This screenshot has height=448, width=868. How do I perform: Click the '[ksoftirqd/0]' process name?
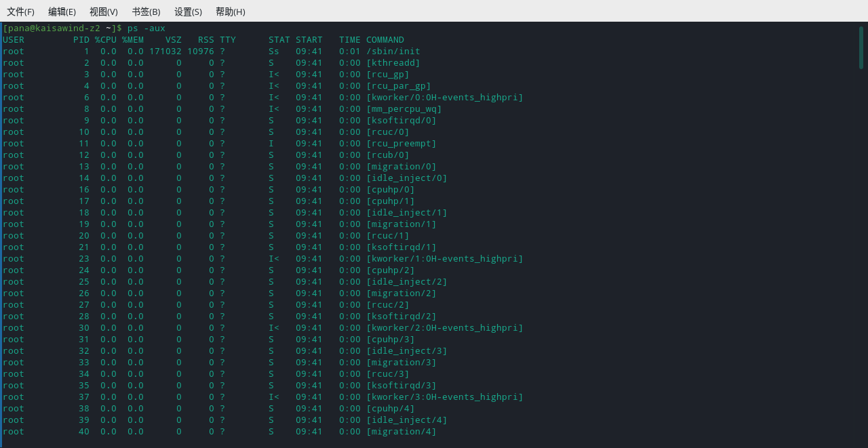point(401,120)
